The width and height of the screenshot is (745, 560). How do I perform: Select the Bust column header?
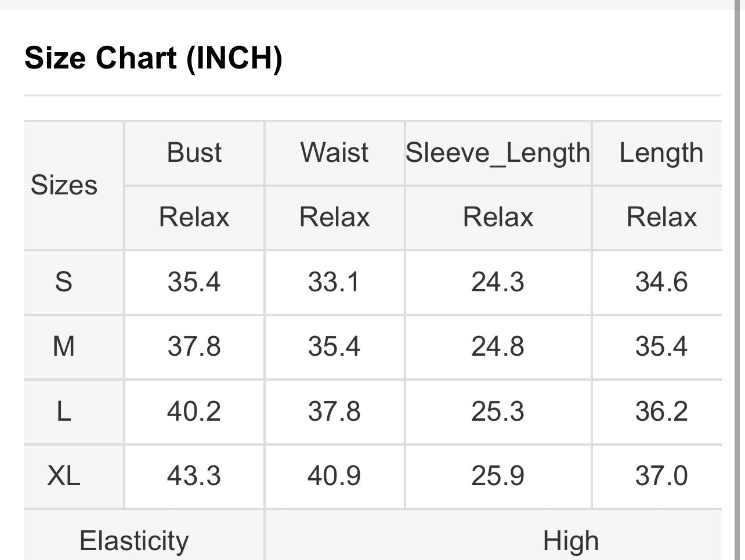[194, 153]
